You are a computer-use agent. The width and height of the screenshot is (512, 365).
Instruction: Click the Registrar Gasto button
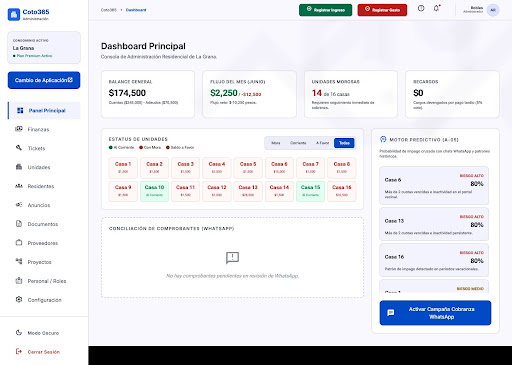(x=382, y=10)
